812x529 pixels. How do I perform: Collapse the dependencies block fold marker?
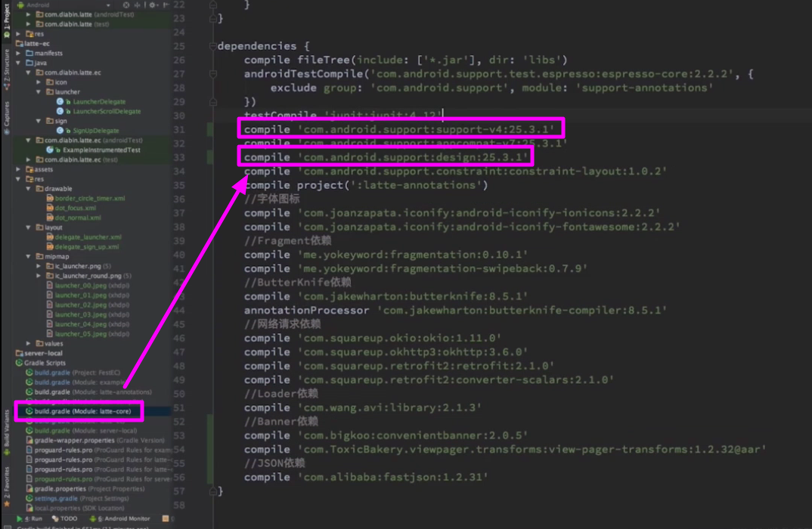tap(213, 46)
